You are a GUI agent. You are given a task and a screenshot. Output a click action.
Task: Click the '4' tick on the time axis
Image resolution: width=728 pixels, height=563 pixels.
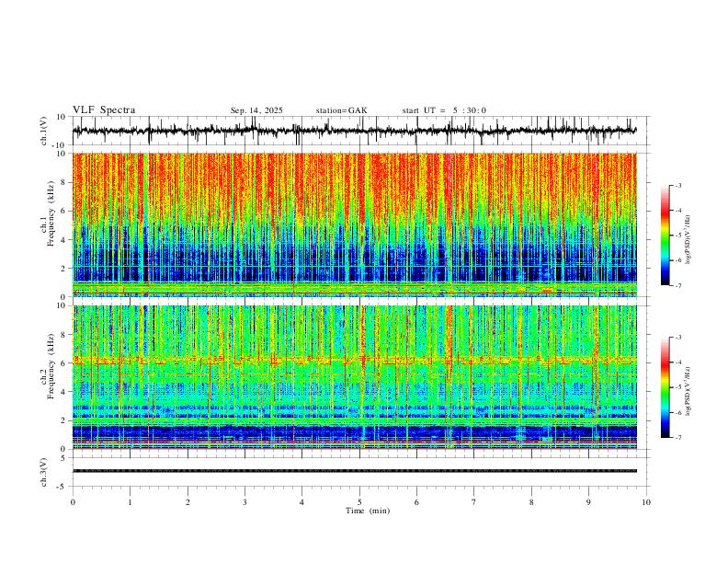[301, 502]
